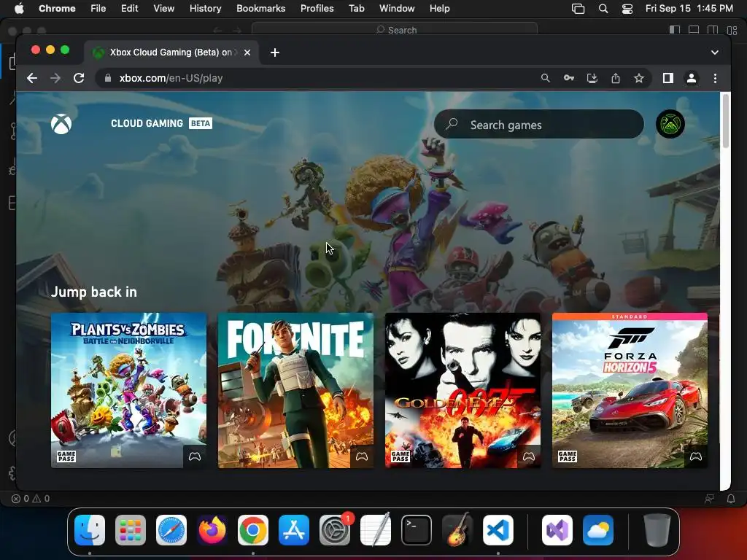Select the Xbox Cloud Gaming tab
The height and width of the screenshot is (560, 747).
pos(171,52)
